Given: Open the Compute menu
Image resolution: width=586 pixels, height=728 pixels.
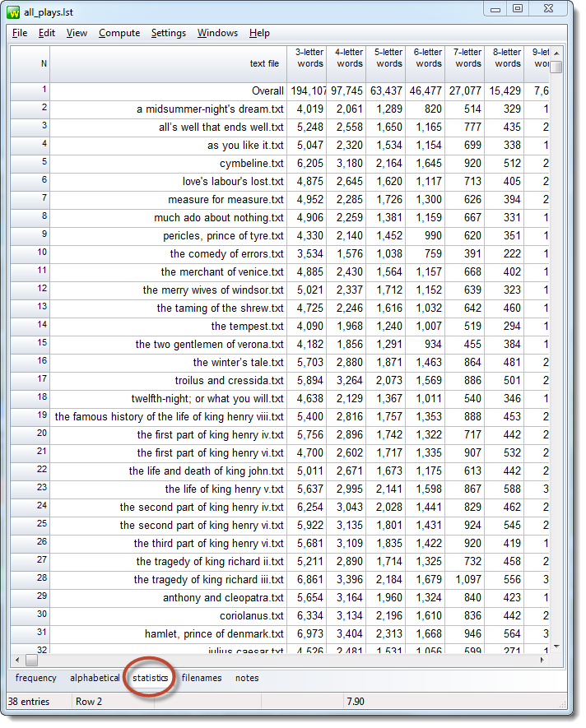Looking at the screenshot, I should tap(119, 33).
